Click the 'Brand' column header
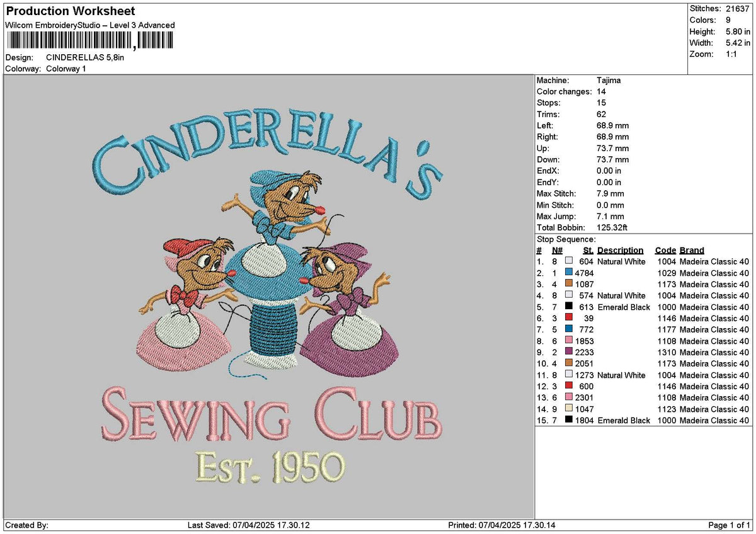The height and width of the screenshot is (534, 756). [x=692, y=251]
